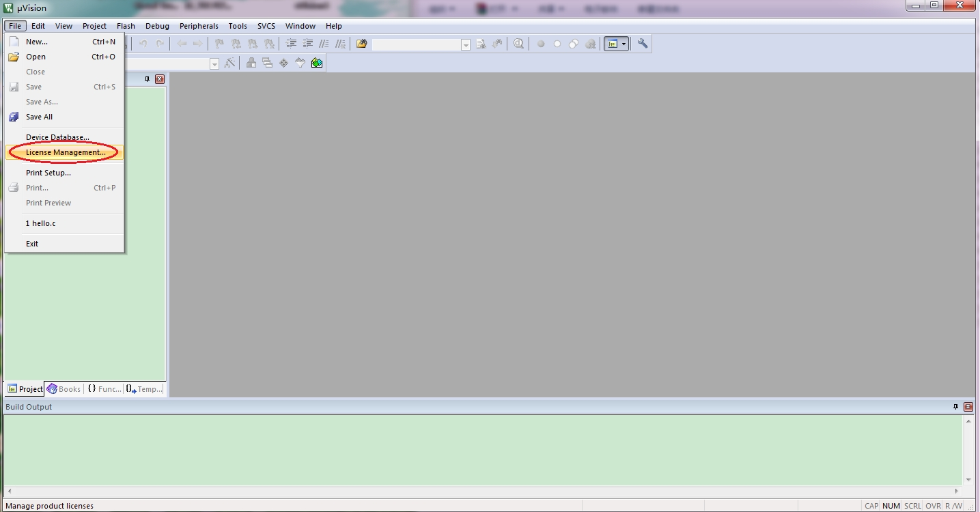980x512 pixels.
Task: Click the Kill All Breakpoints icon
Action: [x=590, y=44]
